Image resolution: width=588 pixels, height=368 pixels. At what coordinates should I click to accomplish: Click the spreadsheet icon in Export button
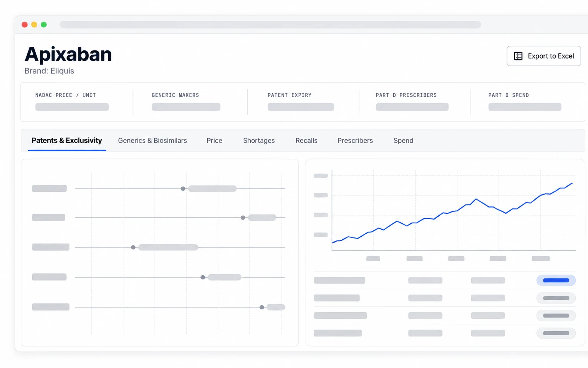point(518,56)
